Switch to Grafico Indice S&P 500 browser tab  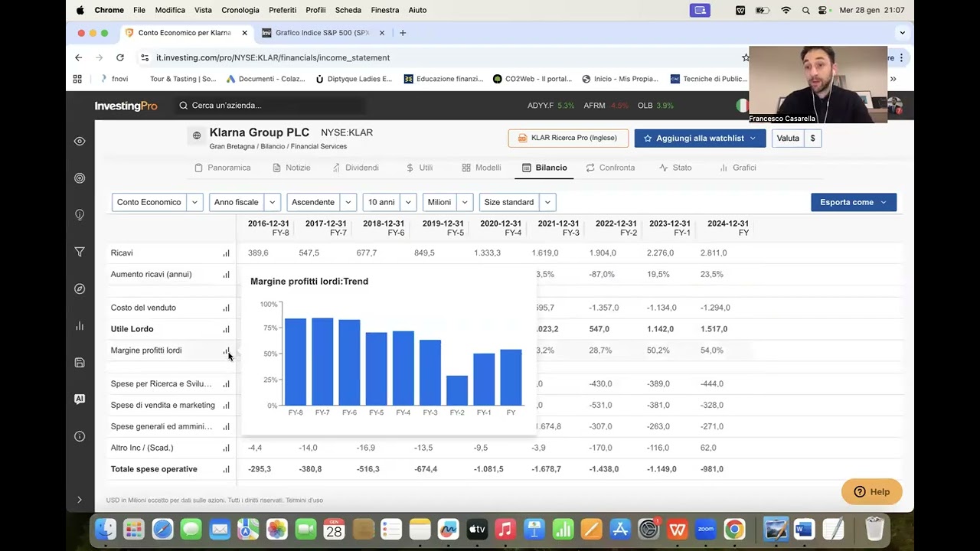click(322, 33)
